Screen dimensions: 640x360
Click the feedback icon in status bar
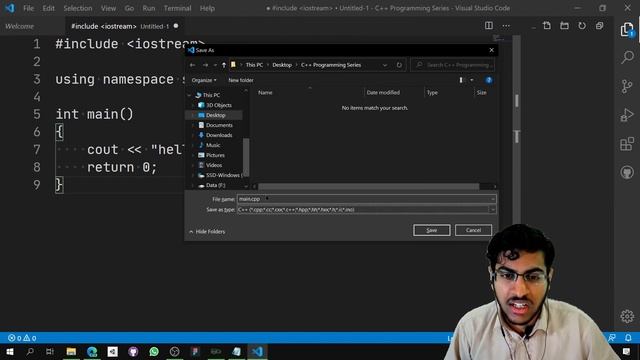tap(612, 338)
